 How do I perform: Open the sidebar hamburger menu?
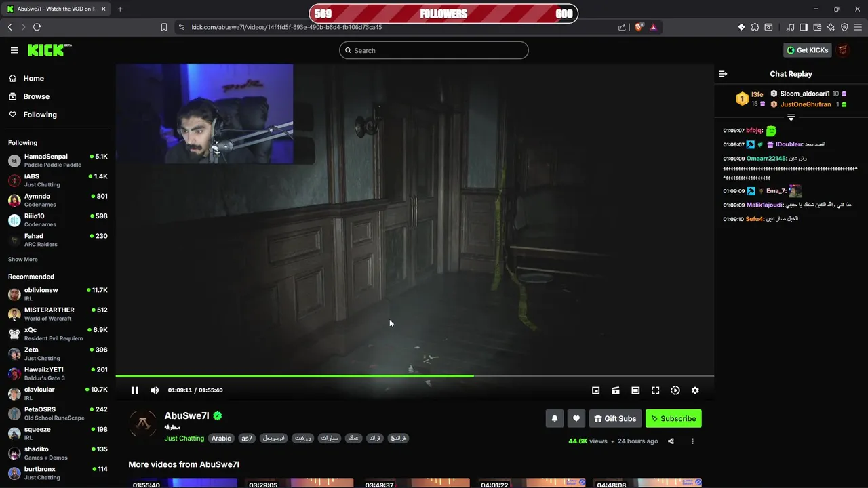coord(14,50)
